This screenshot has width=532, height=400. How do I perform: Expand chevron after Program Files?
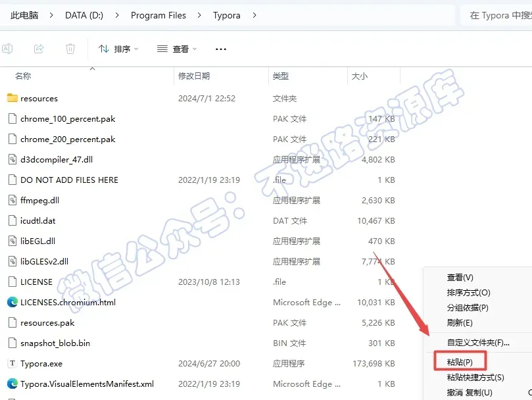coord(199,15)
